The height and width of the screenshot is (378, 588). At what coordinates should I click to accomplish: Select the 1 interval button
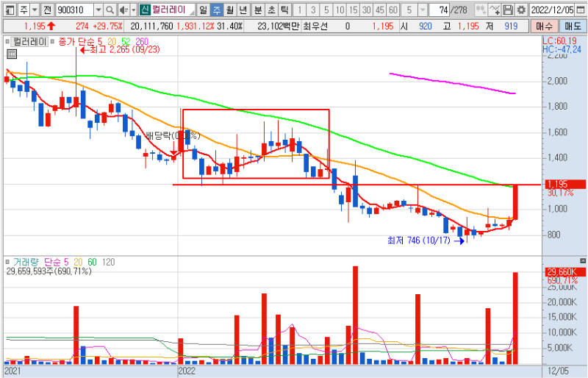[299, 10]
